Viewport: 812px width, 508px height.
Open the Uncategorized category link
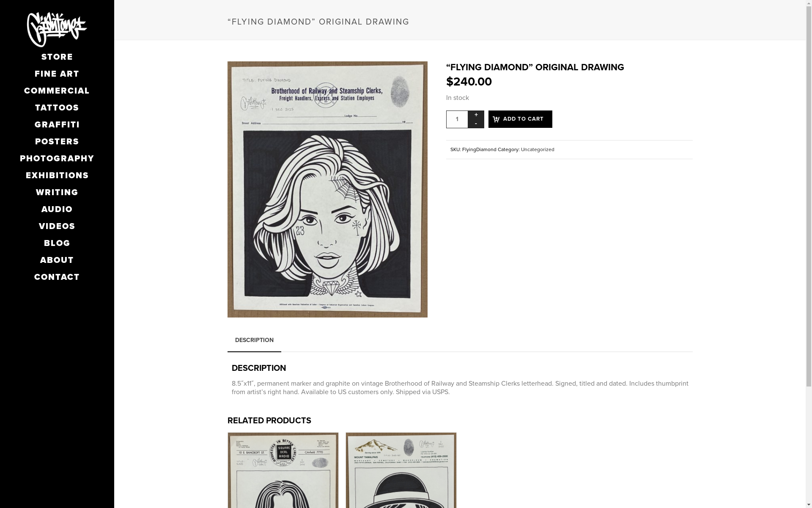pos(538,149)
